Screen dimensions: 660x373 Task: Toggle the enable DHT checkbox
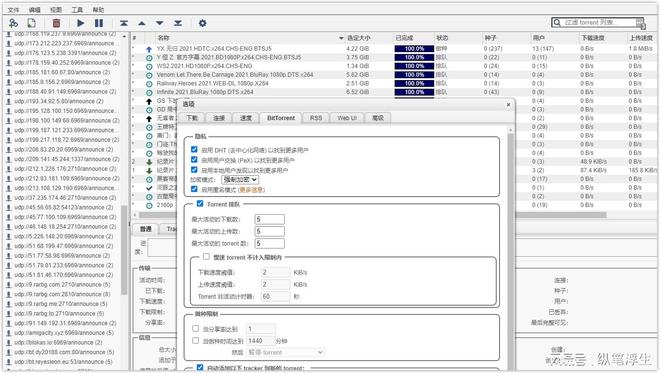[194, 149]
